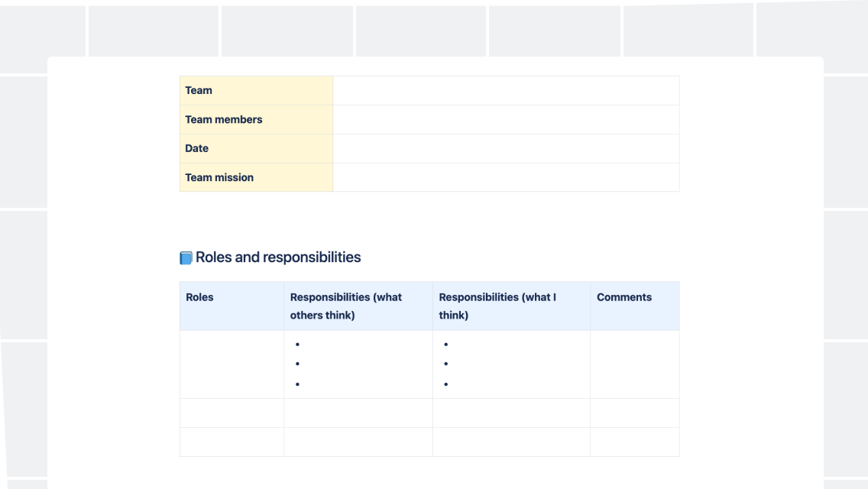Click the 'Date' label cell
This screenshot has height=489, width=868.
[256, 148]
